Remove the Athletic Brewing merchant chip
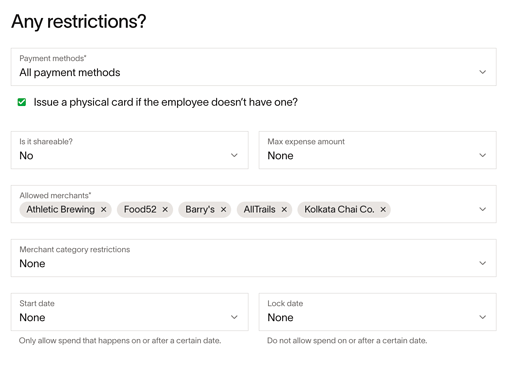Image resolution: width=517 pixels, height=365 pixels. click(x=104, y=210)
